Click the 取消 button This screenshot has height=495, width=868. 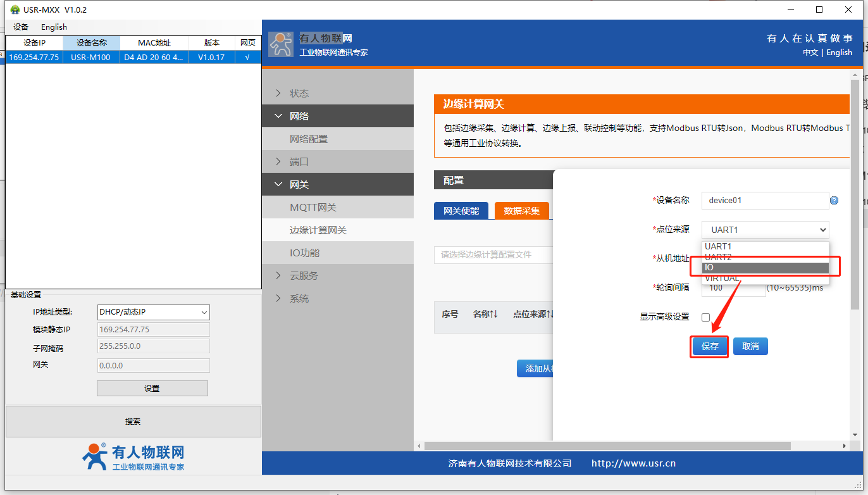click(x=750, y=346)
